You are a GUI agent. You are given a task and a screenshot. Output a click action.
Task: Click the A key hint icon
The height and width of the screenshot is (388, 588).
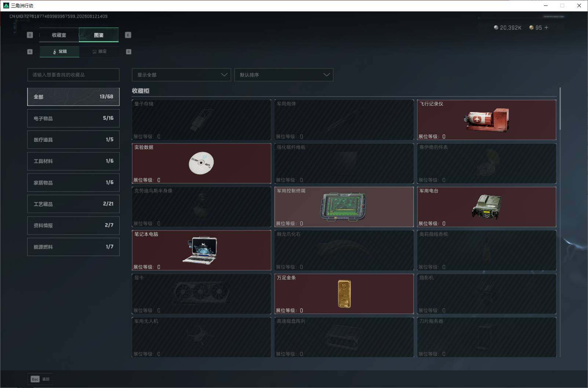pyautogui.click(x=30, y=52)
